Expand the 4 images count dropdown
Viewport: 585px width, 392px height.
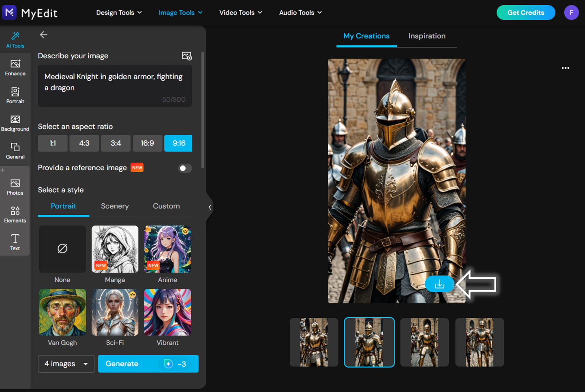[66, 364]
